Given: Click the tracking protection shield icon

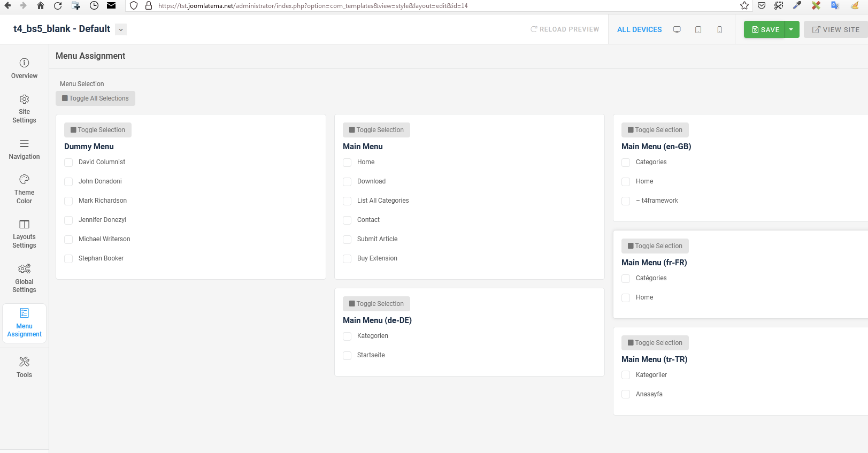Looking at the screenshot, I should click(x=134, y=5).
